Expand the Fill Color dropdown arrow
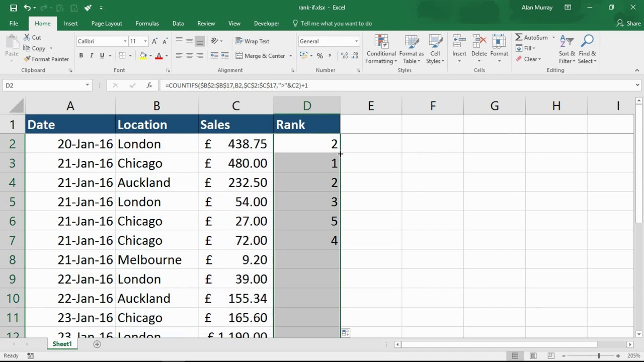This screenshot has width=644, height=362. tap(149, 56)
